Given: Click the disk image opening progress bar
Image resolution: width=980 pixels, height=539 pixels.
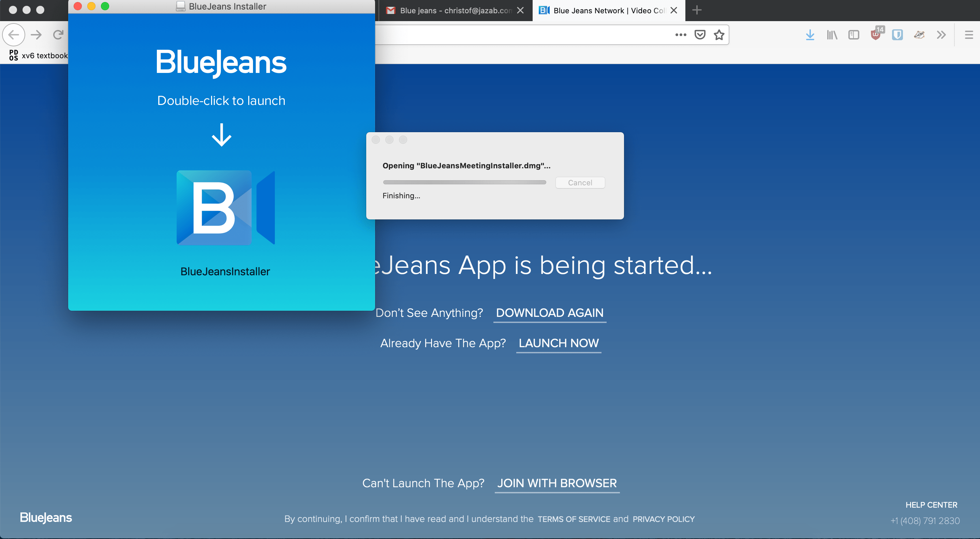Looking at the screenshot, I should pos(464,183).
